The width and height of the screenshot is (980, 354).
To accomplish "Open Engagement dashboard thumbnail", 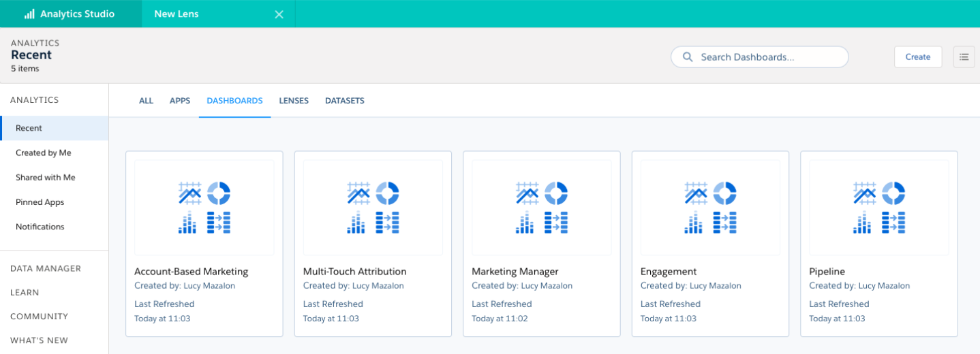I will 710,208.
